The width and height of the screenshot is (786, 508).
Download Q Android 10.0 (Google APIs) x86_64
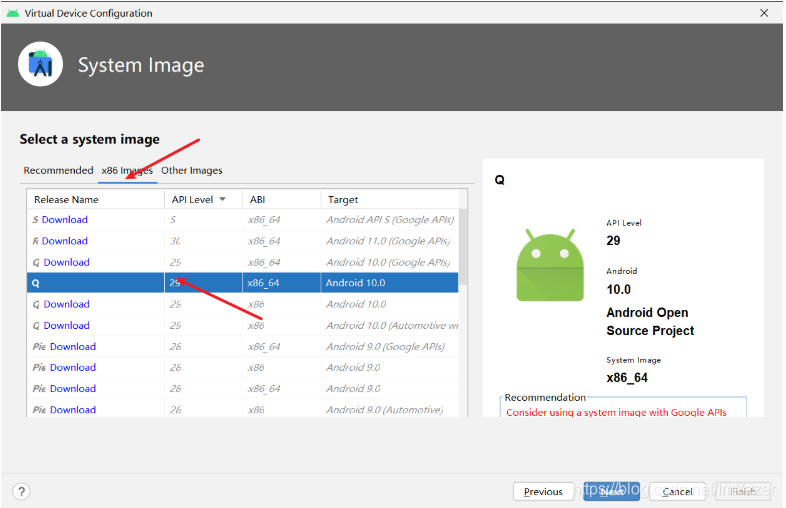[x=67, y=262]
